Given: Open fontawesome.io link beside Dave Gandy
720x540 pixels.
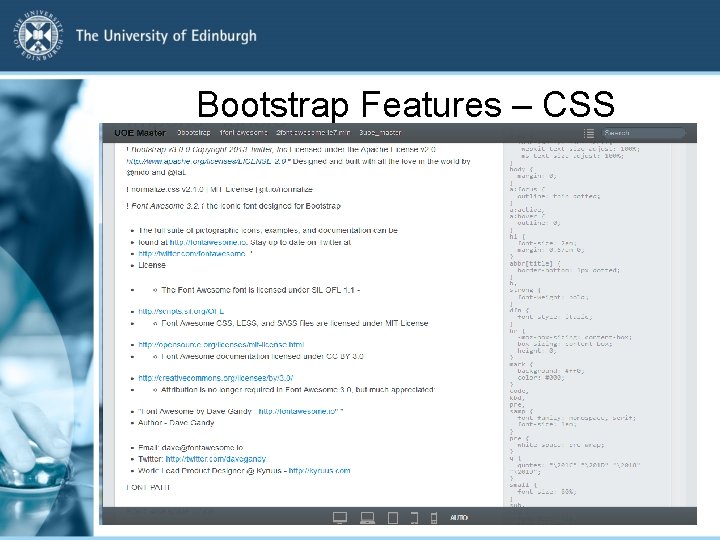Looking at the screenshot, I should click(298, 411).
